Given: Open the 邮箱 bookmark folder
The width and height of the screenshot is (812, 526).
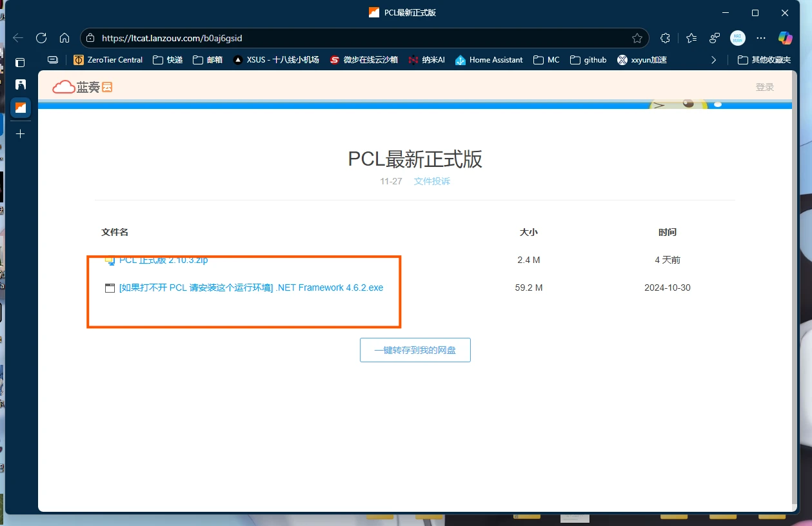Looking at the screenshot, I should [x=208, y=60].
